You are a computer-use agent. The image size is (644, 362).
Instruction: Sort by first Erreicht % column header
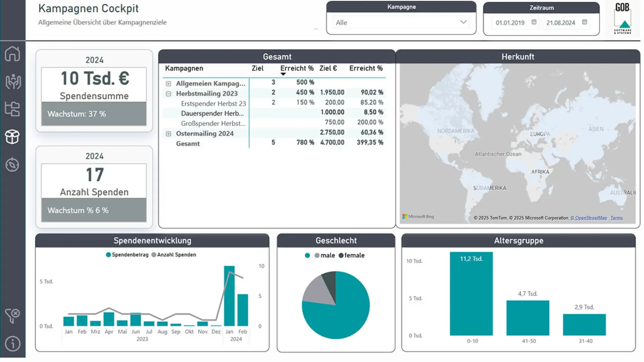pos(297,68)
